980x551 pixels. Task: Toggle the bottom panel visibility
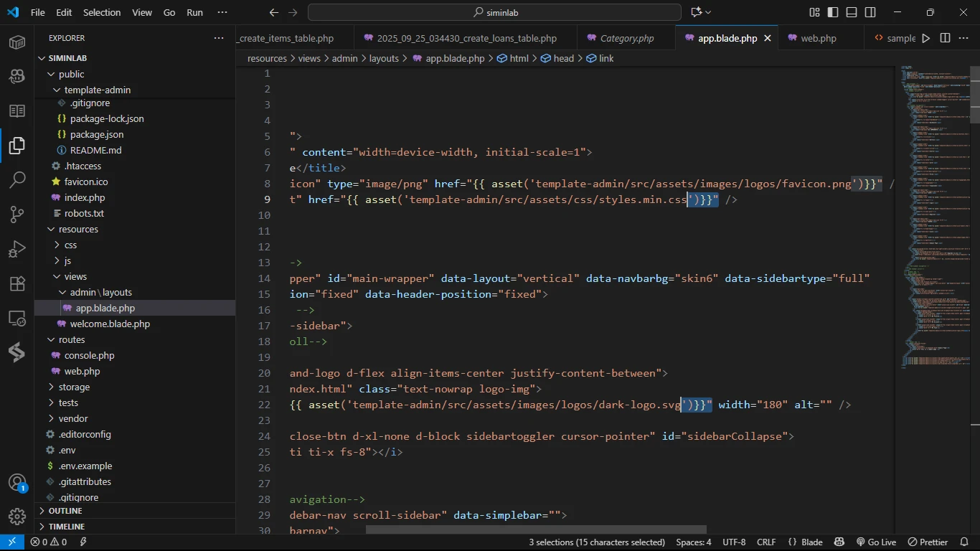pos(852,12)
